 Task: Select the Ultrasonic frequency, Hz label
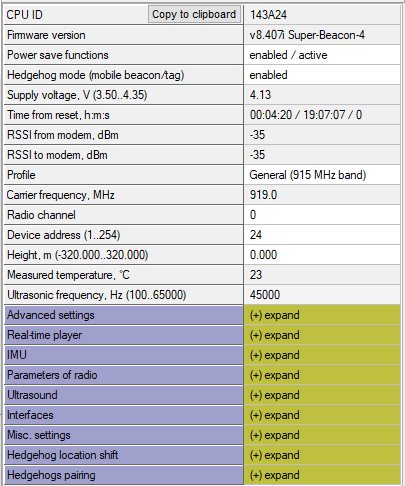tap(97, 295)
